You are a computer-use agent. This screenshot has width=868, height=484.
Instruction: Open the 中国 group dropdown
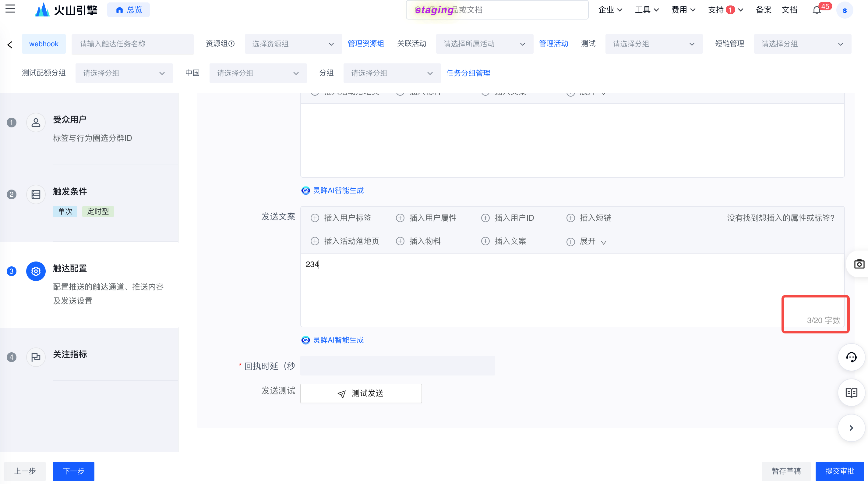point(258,73)
